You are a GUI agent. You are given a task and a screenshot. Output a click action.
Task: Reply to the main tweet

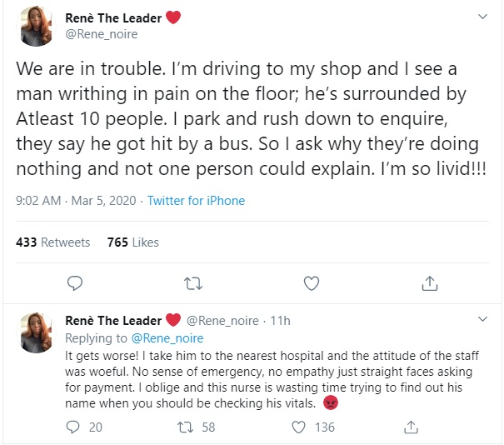click(74, 283)
